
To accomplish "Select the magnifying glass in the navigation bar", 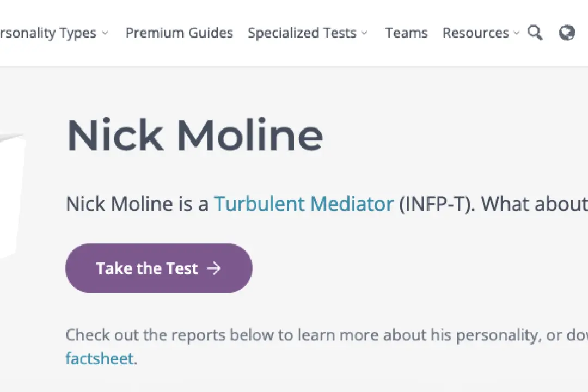I will [535, 33].
